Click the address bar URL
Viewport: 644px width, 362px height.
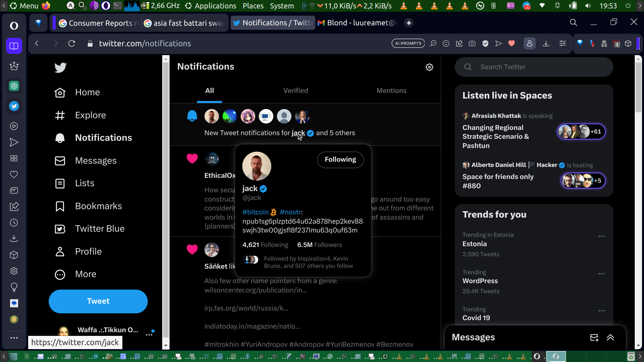[x=145, y=43]
